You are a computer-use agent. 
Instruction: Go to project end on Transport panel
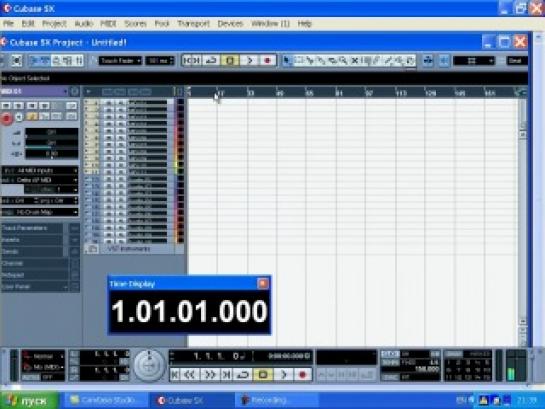click(227, 375)
